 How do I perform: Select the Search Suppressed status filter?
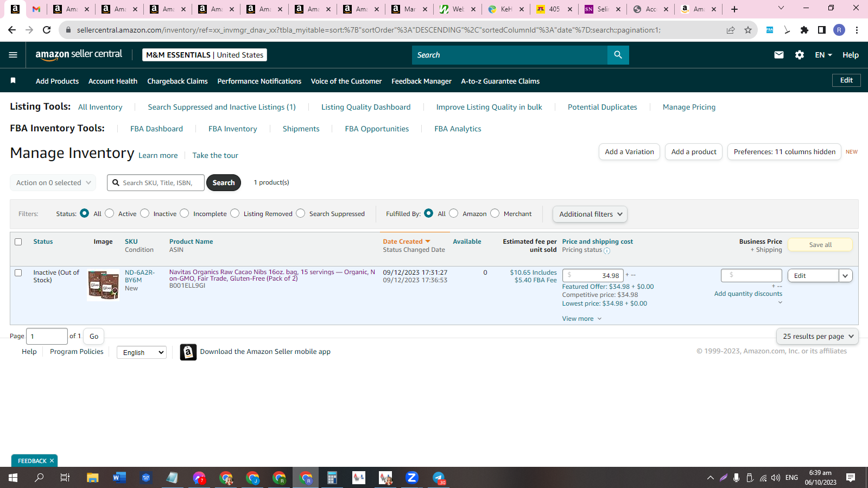301,213
